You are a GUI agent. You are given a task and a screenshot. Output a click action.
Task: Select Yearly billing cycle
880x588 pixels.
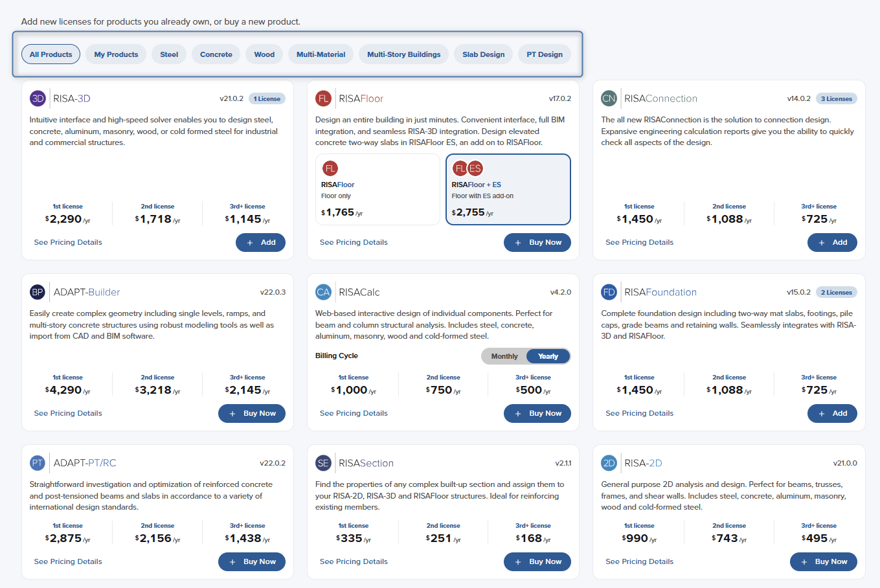[x=548, y=356]
